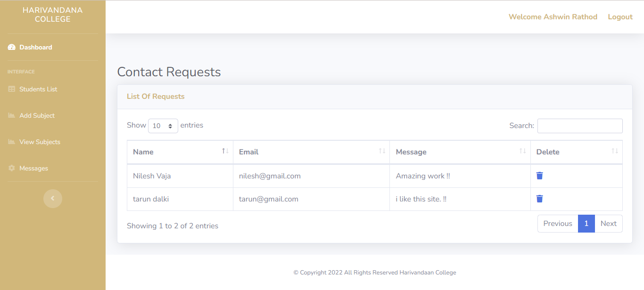644x290 pixels.
Task: Click the Name column header
Action: 180,152
